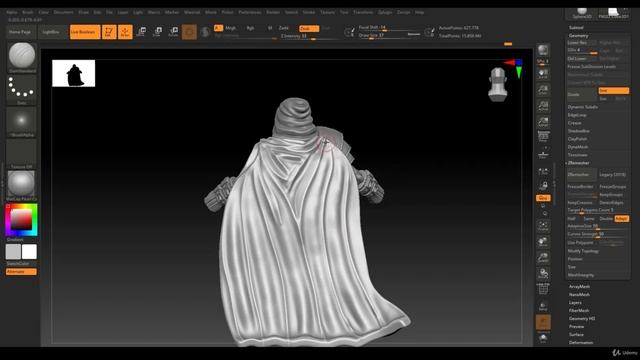Image resolution: width=640 pixels, height=360 pixels.
Task: Toggle the Zadd mode
Action: (x=284, y=28)
